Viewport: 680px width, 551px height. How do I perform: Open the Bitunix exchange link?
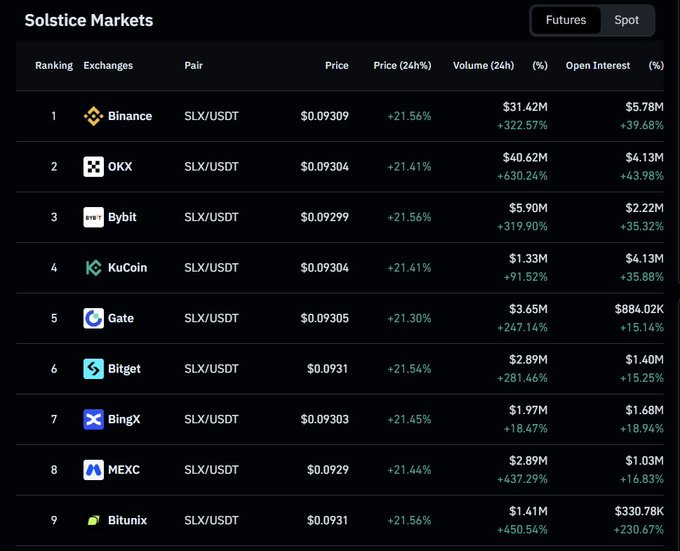click(x=127, y=520)
